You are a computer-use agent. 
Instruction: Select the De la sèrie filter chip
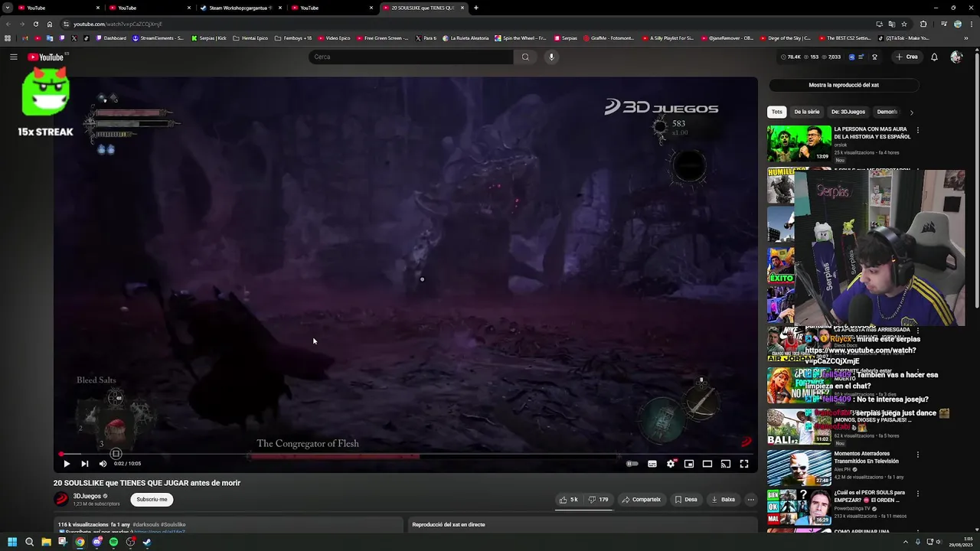(807, 112)
